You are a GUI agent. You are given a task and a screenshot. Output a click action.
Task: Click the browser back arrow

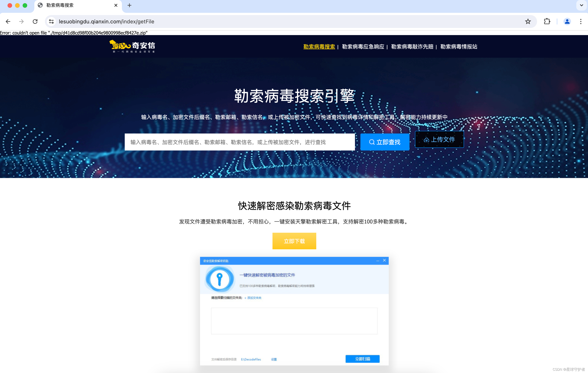click(x=8, y=21)
